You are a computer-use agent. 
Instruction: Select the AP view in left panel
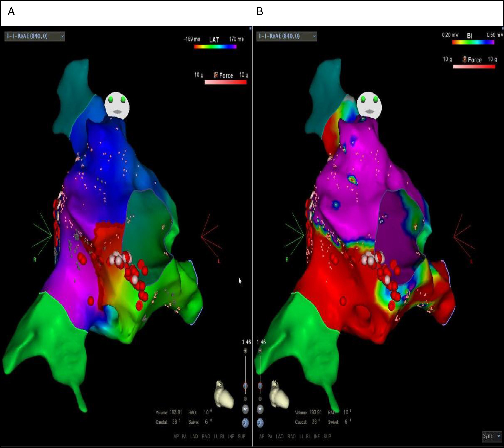[x=176, y=437]
